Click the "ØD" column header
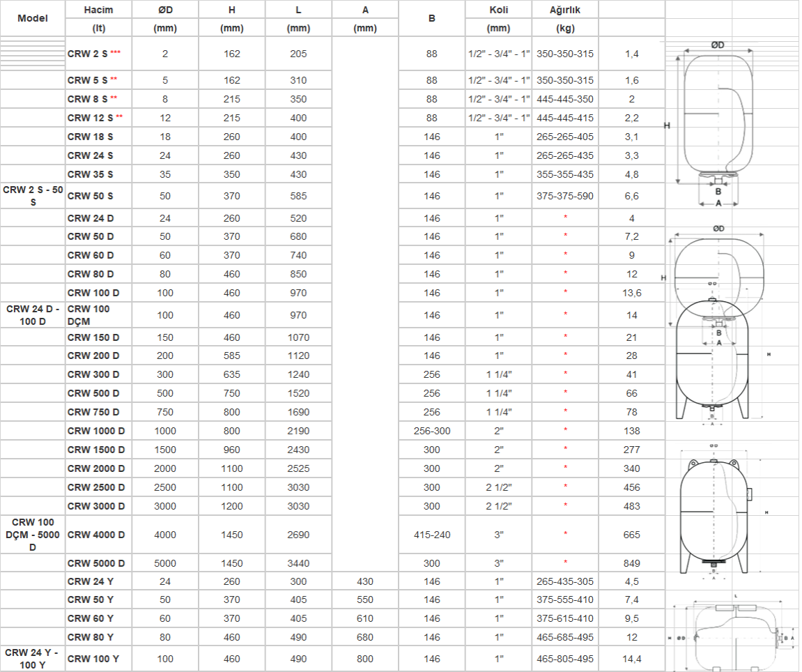 [x=165, y=10]
